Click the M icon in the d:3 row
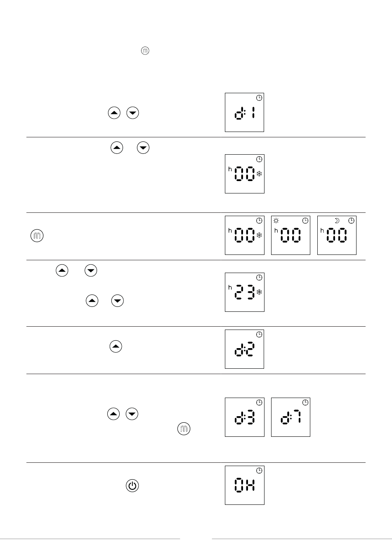392x556 pixels. click(x=184, y=429)
